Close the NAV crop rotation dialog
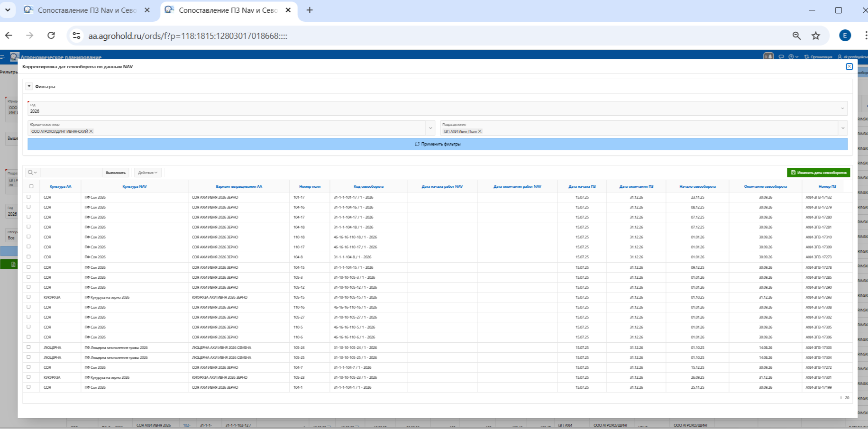This screenshot has height=429, width=868. coord(849,67)
